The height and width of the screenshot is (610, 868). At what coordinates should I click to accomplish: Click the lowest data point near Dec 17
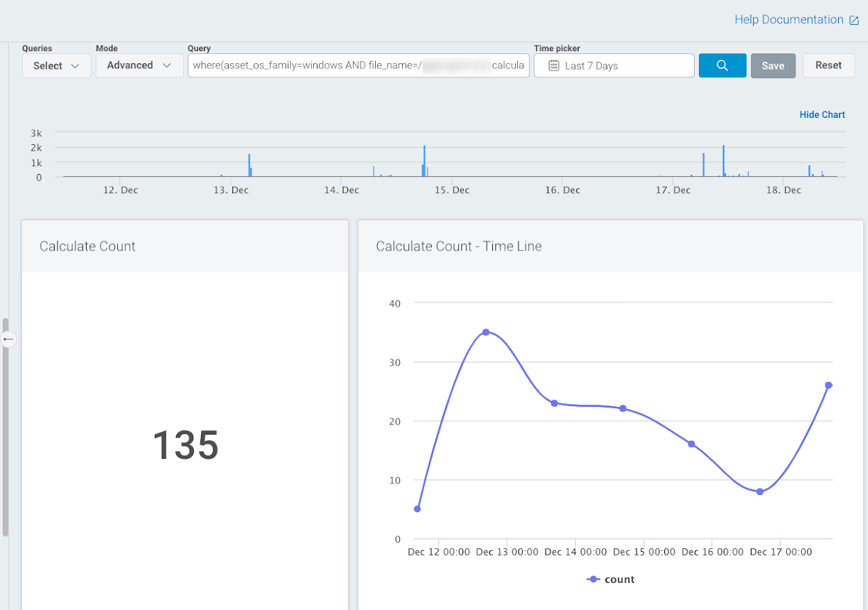(x=759, y=491)
